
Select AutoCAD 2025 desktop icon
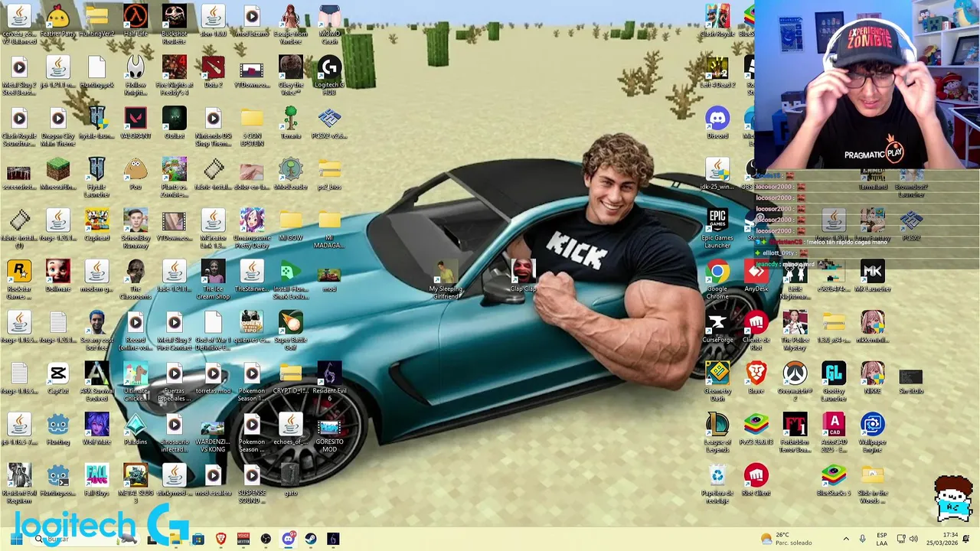point(834,433)
